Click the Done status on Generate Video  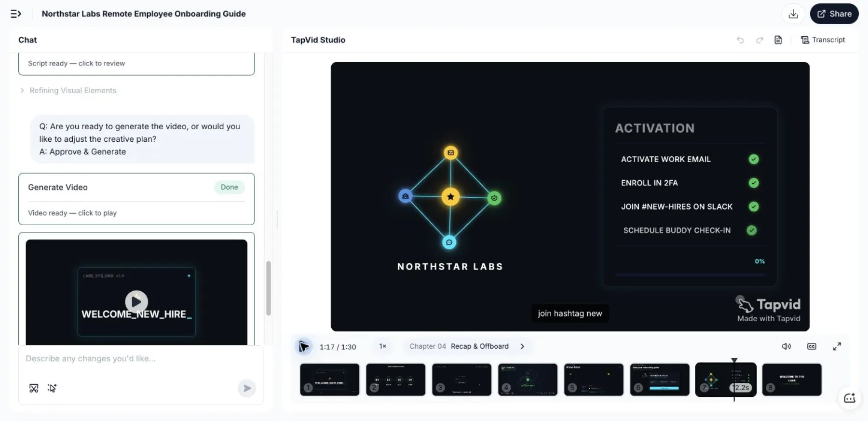click(230, 187)
